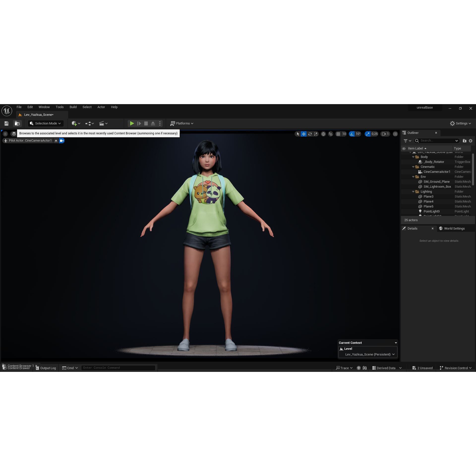Viewport: 476px width, 476px height.
Task: Open the Output Log tab
Action: 46,368
